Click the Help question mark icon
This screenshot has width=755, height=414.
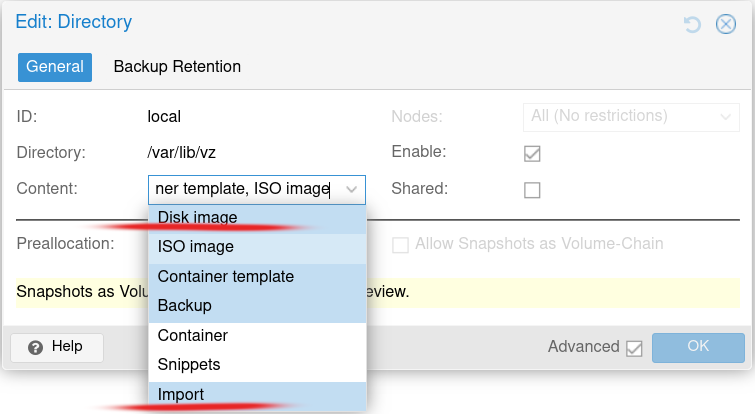(36, 347)
